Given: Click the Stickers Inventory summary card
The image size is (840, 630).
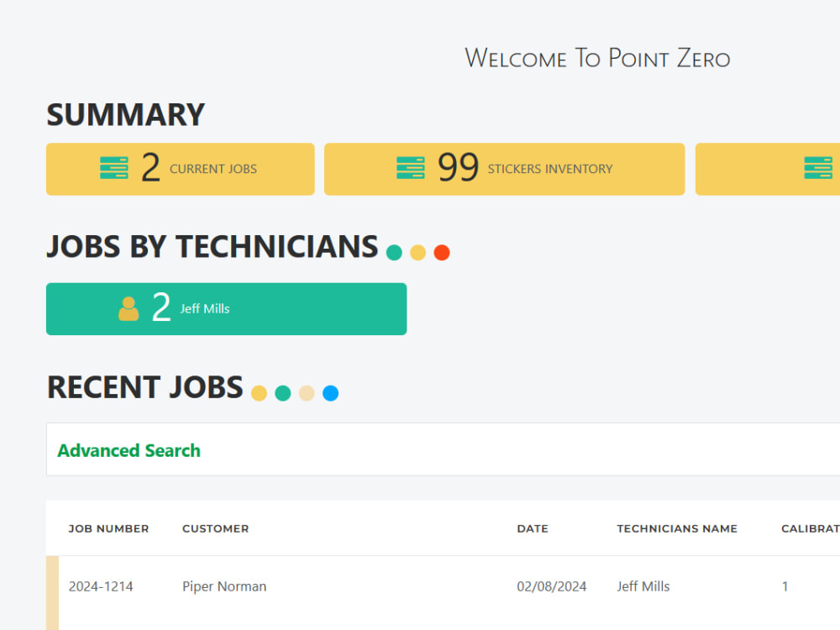Looking at the screenshot, I should click(x=504, y=168).
